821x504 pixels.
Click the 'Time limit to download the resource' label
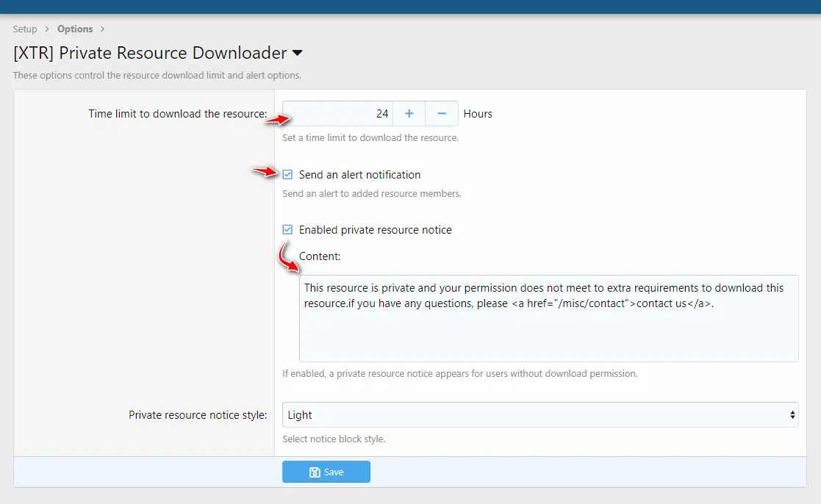pyautogui.click(x=177, y=114)
